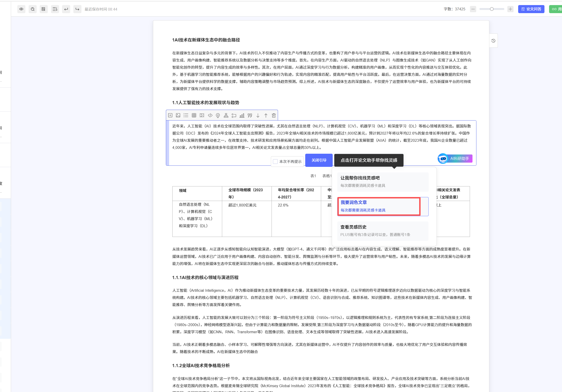
Task: Delete block with trash icon
Action: (x=274, y=115)
